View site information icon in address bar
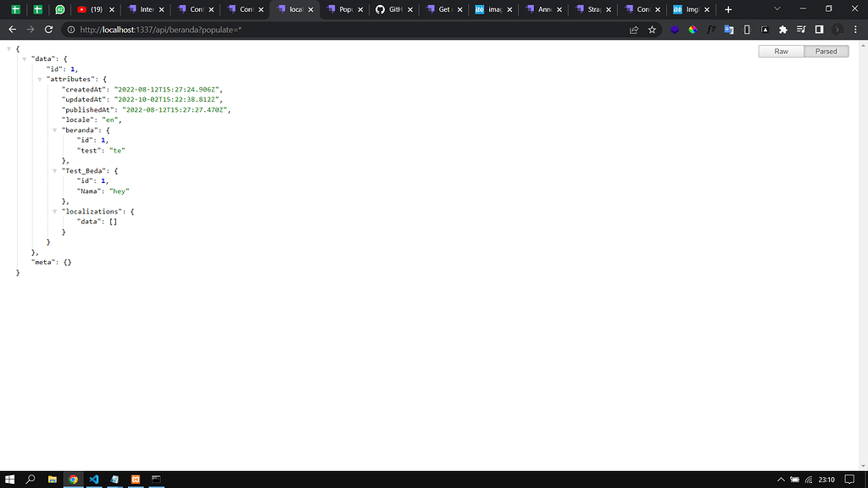This screenshot has width=868, height=488. pos(71,30)
